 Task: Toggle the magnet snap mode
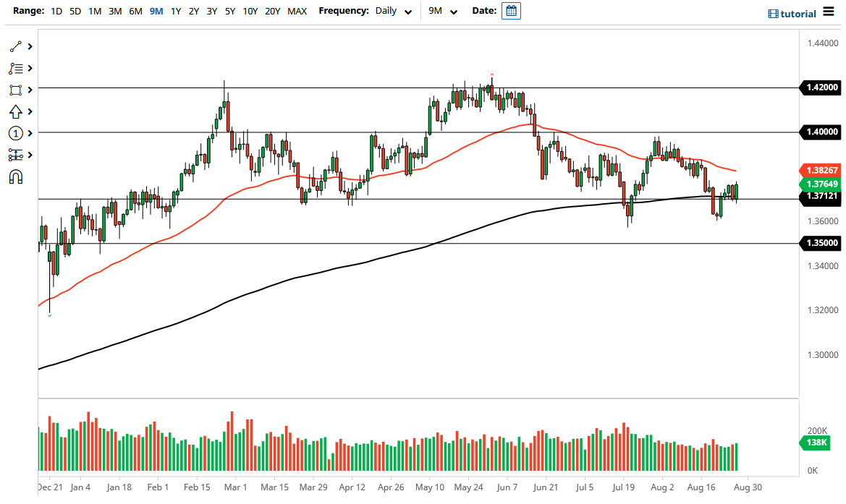coord(16,177)
